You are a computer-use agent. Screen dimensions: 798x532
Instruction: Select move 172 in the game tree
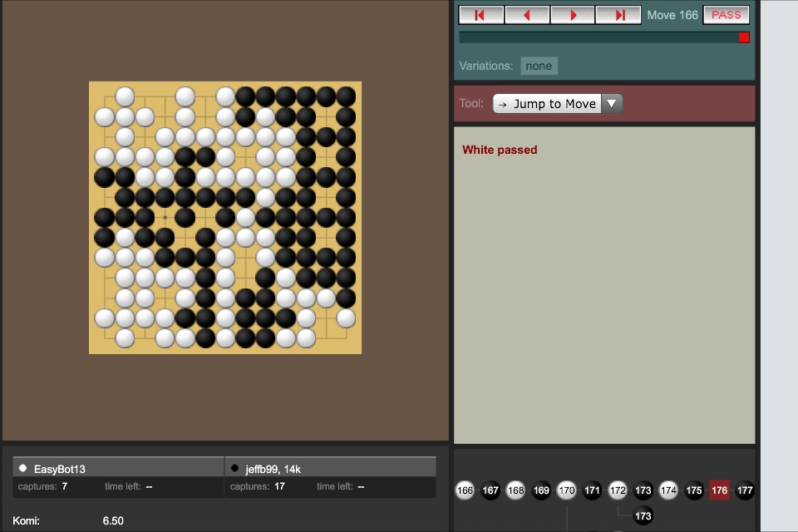[x=618, y=490]
